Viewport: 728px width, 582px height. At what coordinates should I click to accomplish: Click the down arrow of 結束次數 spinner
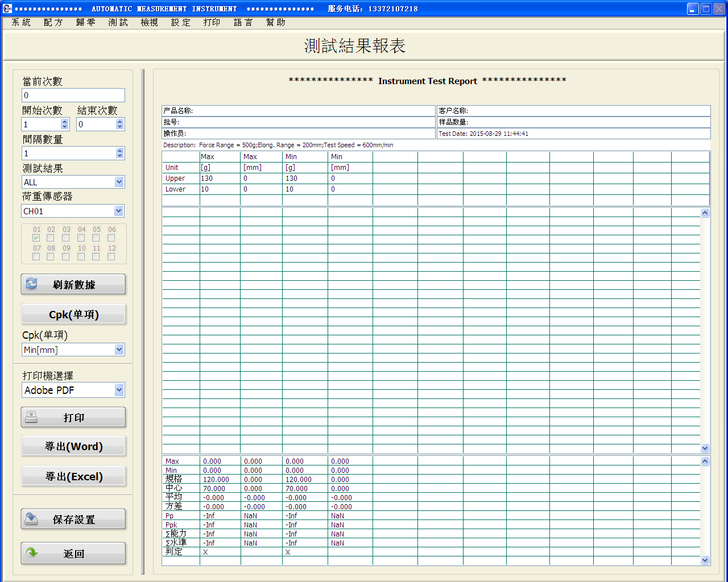tap(119, 127)
